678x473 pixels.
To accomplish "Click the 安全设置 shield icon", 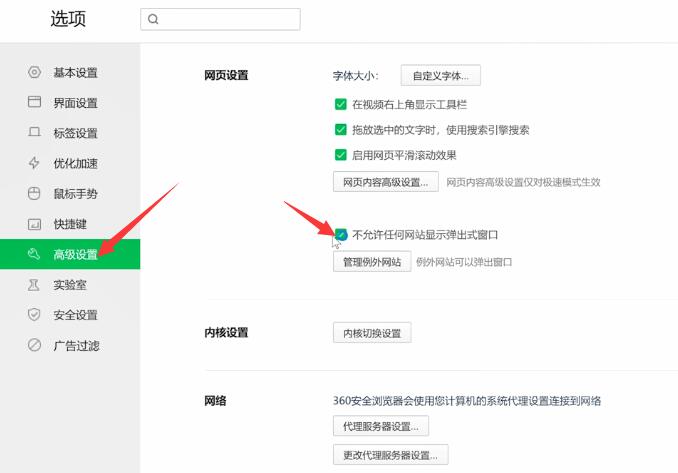I will pos(34,315).
